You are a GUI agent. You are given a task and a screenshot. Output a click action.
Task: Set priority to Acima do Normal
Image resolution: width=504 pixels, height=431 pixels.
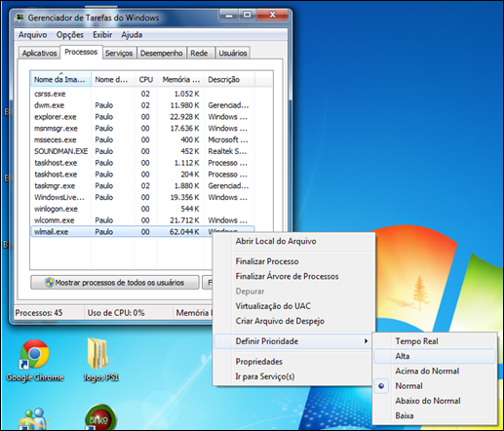tap(435, 372)
